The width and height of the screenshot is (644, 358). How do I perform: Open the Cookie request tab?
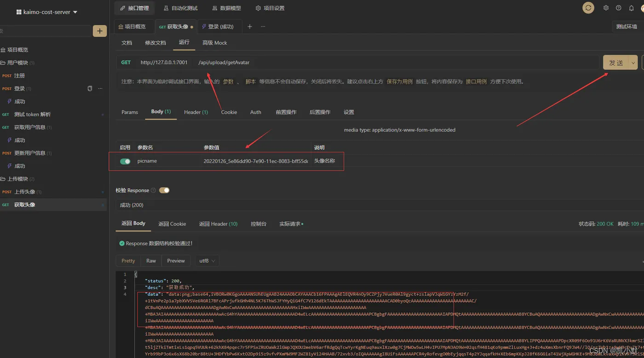[x=229, y=112]
